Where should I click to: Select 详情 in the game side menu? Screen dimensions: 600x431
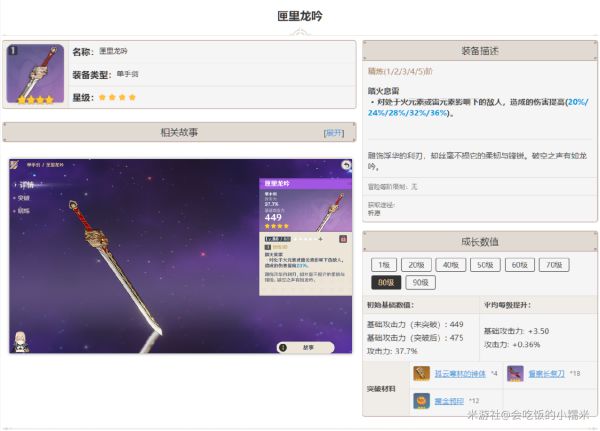click(26, 185)
